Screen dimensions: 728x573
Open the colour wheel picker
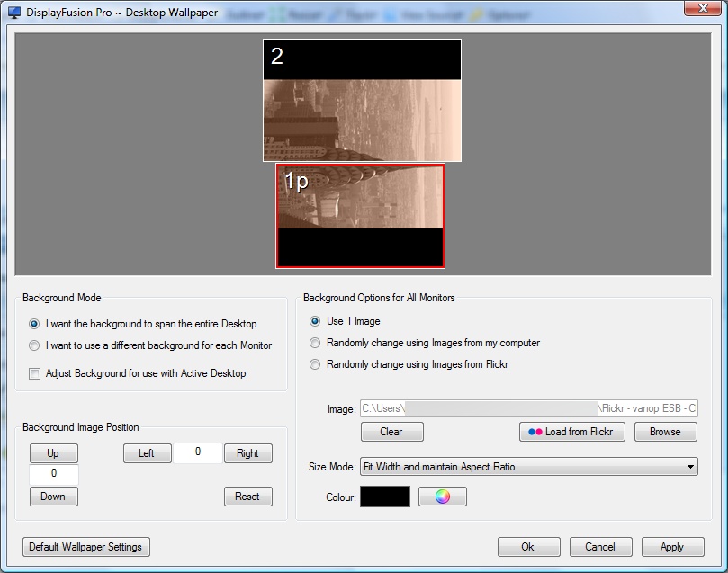tap(442, 497)
